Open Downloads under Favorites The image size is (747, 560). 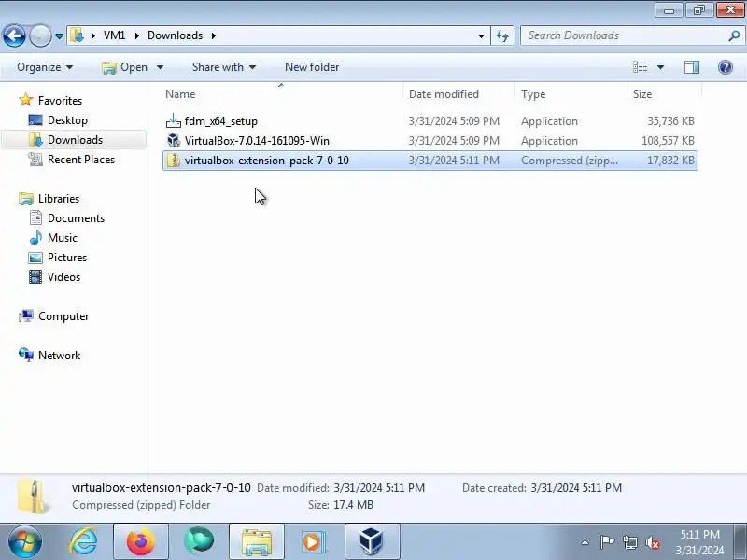tap(75, 139)
